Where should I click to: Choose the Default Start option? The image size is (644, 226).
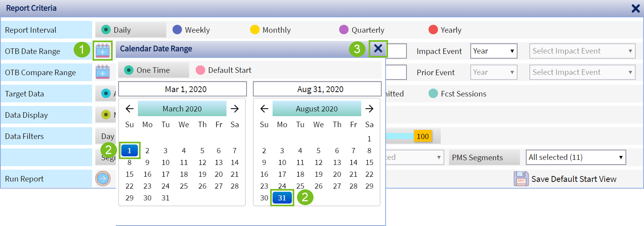[x=200, y=70]
